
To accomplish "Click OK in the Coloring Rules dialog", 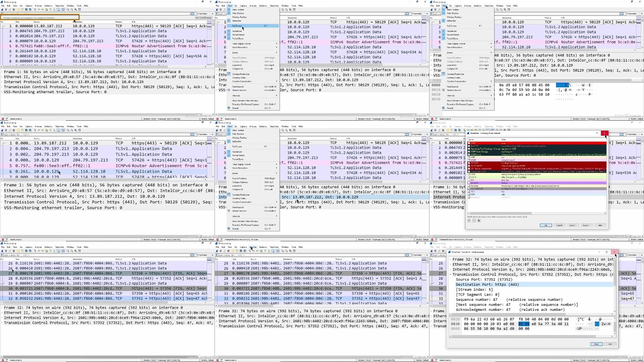I will pyautogui.click(x=546, y=225).
